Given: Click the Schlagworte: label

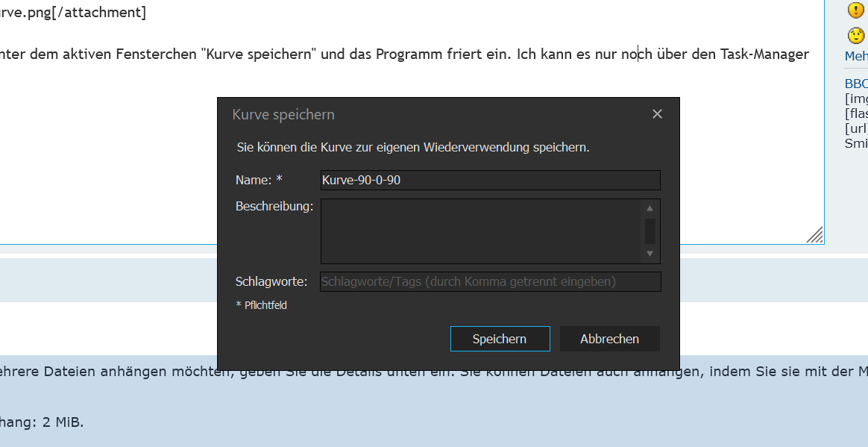Looking at the screenshot, I should click(x=271, y=281).
